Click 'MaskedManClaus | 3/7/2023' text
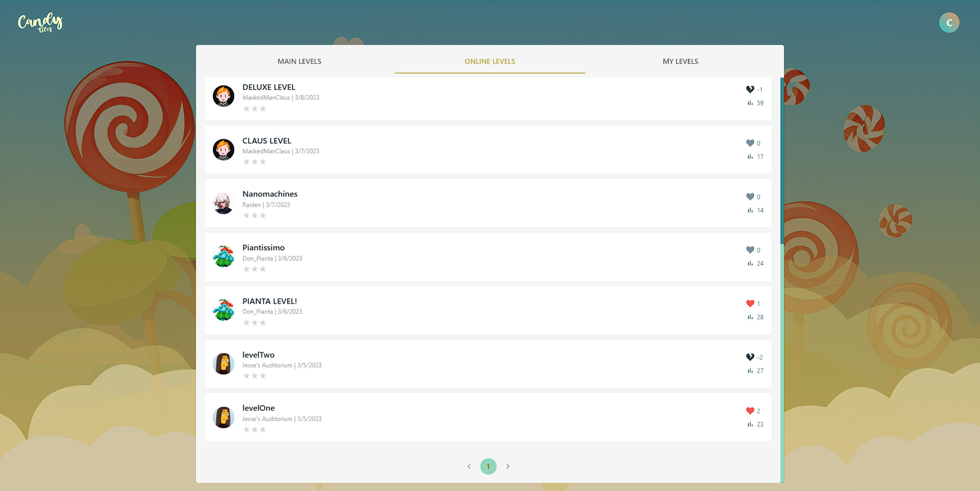The height and width of the screenshot is (491, 980). 281,151
